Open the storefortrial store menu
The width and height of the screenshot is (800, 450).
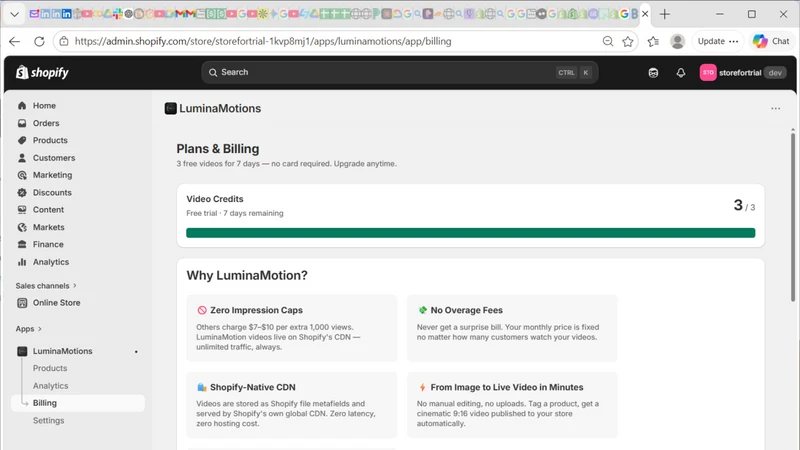coord(742,72)
